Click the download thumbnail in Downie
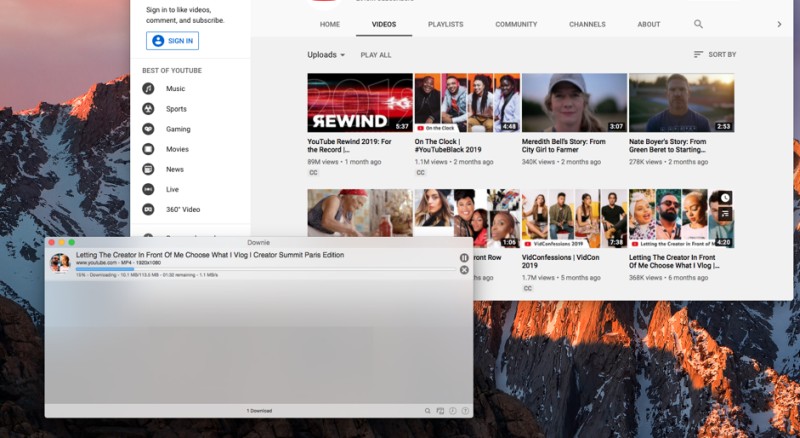Screen dimensions: 800x438 click(60, 263)
